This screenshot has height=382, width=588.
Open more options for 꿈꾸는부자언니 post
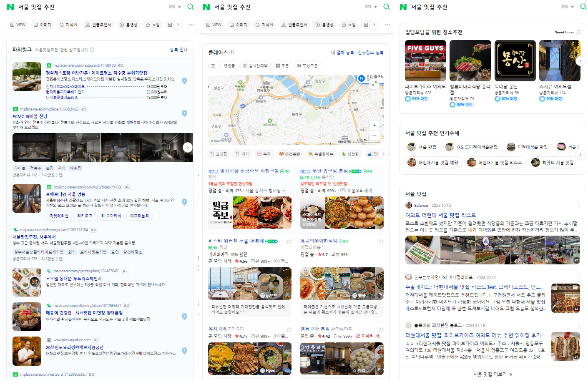[x=579, y=277]
